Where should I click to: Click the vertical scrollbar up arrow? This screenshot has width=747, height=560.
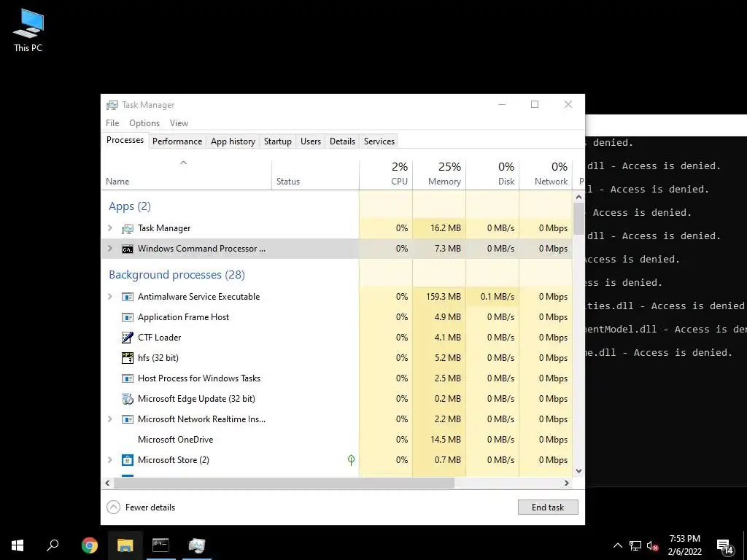point(578,197)
